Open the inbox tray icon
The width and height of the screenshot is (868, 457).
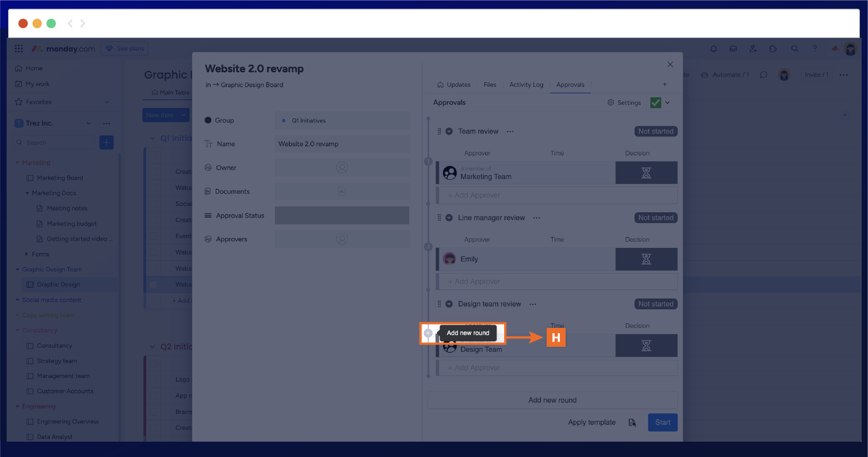coord(733,49)
